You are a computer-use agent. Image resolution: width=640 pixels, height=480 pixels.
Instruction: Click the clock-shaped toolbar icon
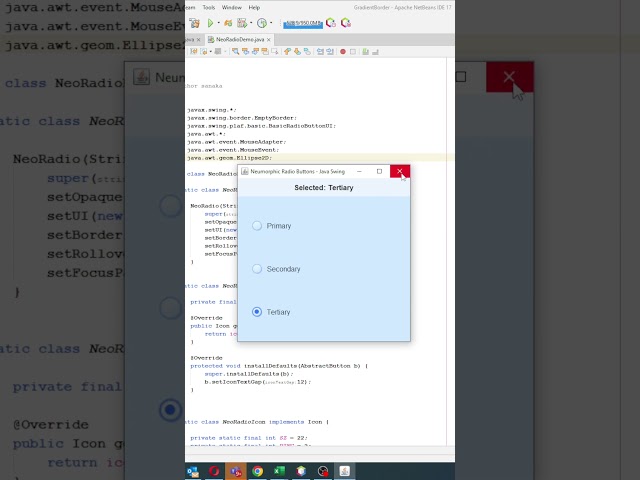pos(262,23)
